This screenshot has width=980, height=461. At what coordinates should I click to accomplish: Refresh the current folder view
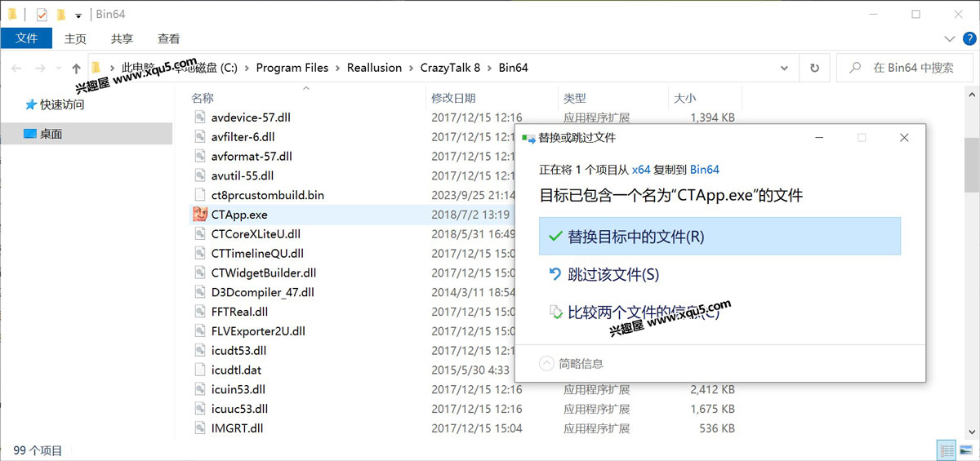click(814, 68)
